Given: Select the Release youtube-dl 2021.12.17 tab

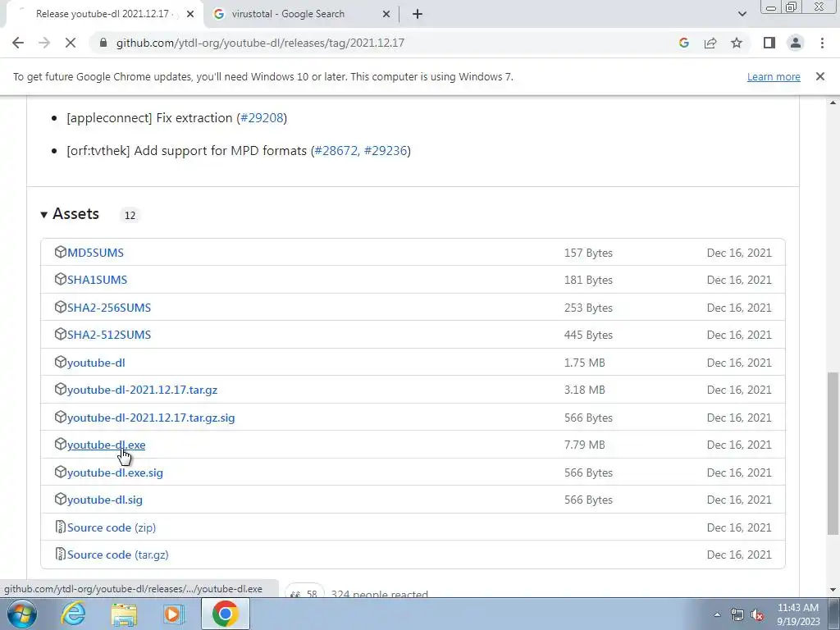Looking at the screenshot, I should tap(104, 14).
